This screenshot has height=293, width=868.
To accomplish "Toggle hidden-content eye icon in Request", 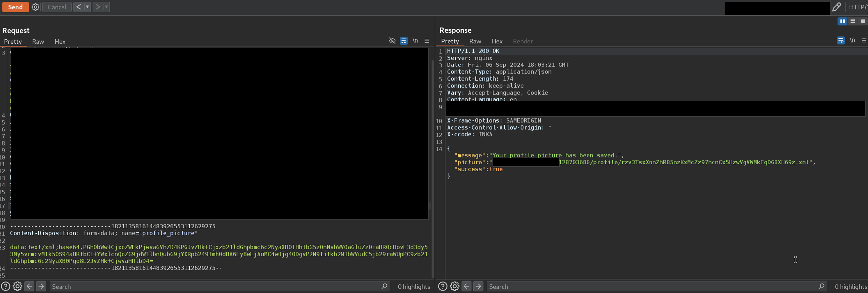I will (x=392, y=41).
